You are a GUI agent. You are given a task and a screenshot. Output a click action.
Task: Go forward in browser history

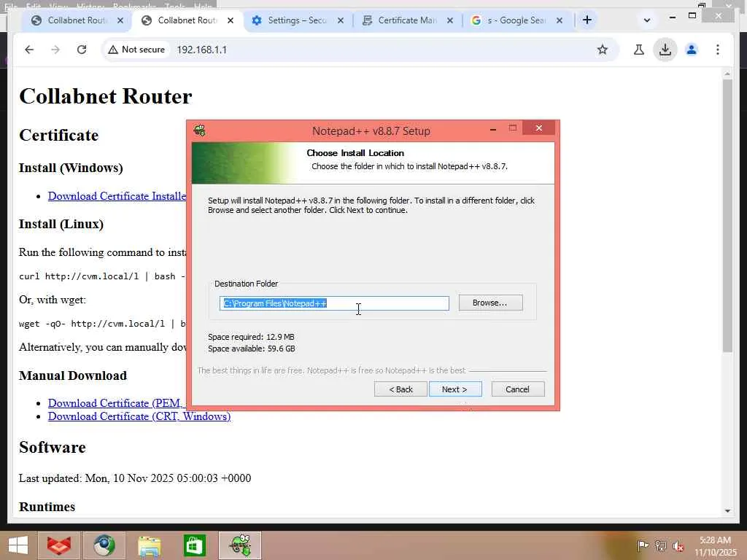[x=55, y=50]
